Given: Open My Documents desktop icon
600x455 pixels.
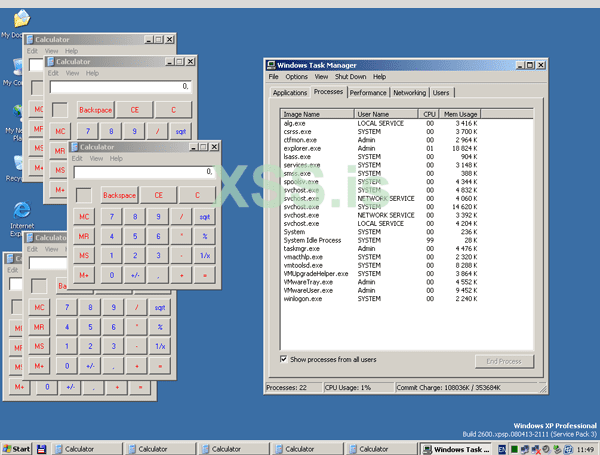Looking at the screenshot, I should tap(18, 19).
